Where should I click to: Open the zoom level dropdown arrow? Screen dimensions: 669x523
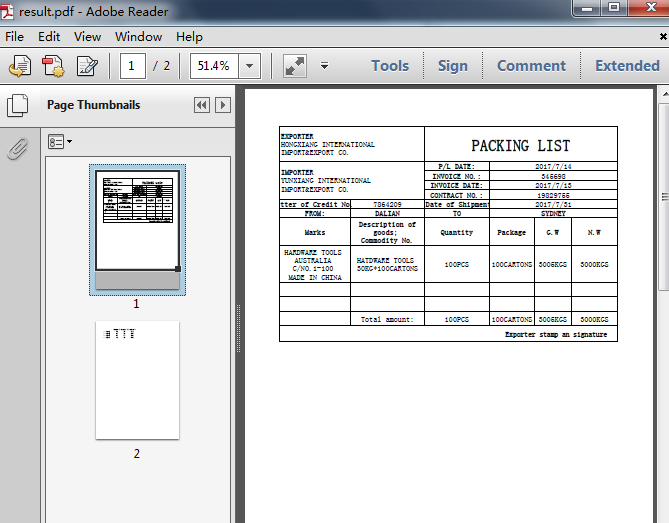click(250, 66)
